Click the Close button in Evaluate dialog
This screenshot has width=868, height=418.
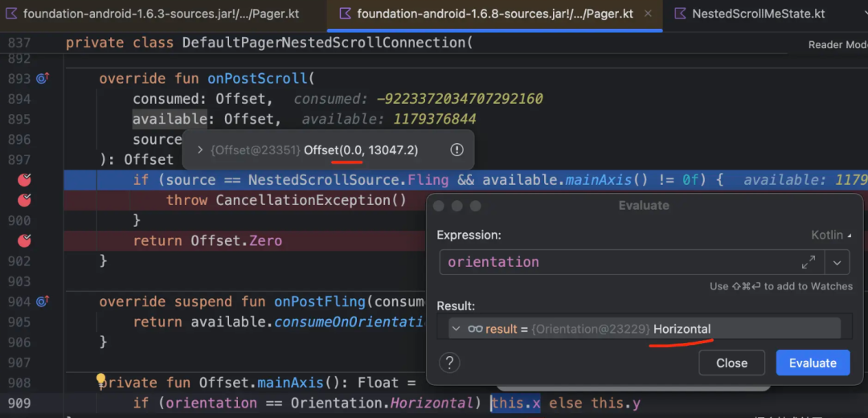tap(731, 363)
